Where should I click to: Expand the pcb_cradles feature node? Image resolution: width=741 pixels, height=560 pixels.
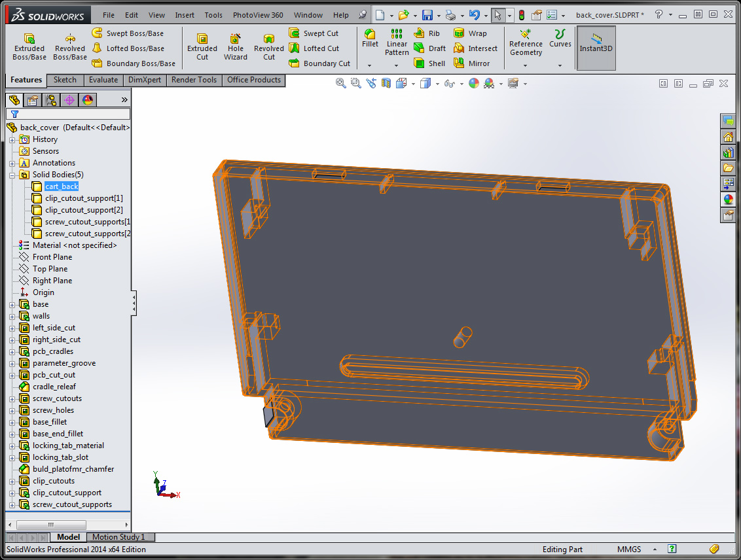coord(12,352)
